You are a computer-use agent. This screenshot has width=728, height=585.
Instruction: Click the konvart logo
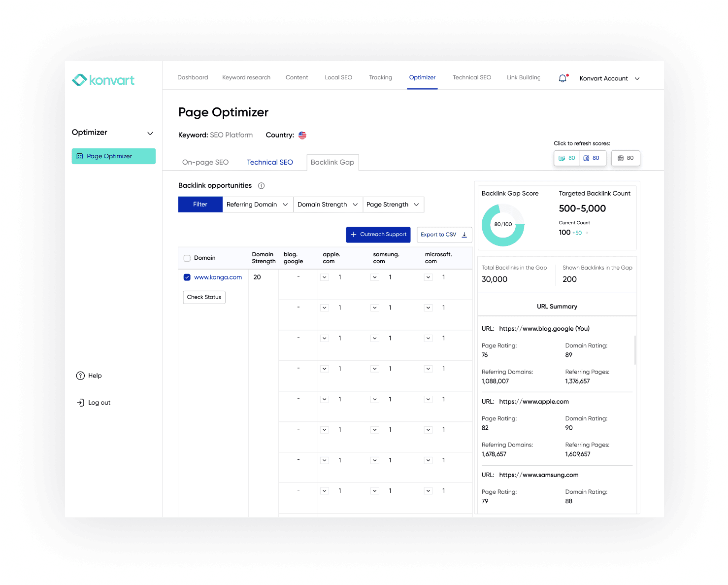(103, 80)
